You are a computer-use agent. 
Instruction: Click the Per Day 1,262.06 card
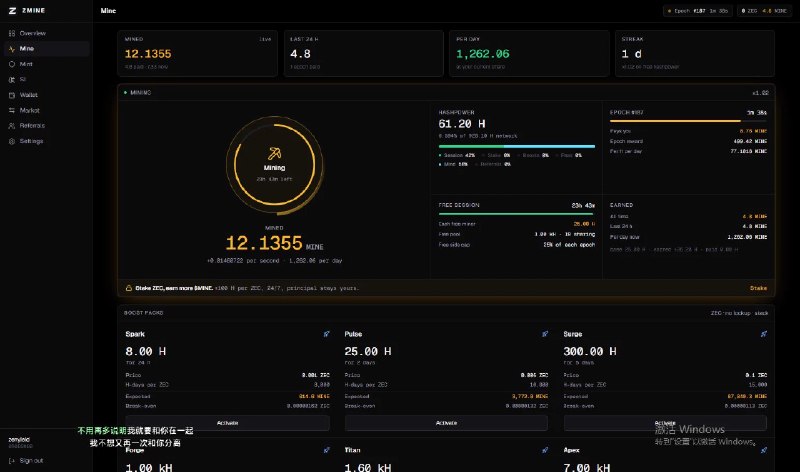coord(529,54)
